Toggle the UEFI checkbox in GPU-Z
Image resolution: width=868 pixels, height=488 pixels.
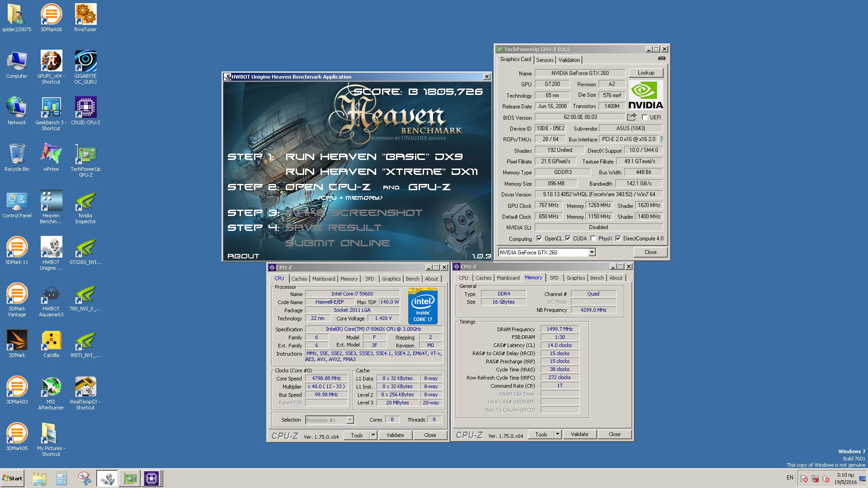[645, 117]
